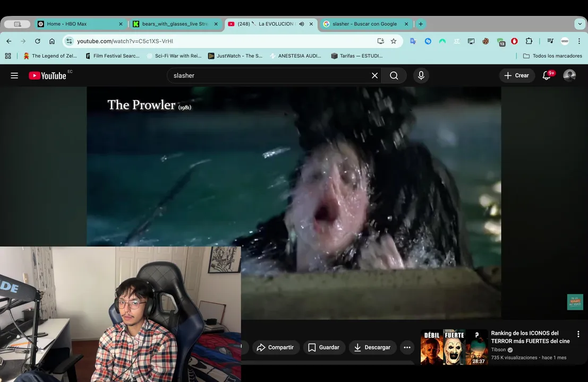Click the Compartir button

pos(276,348)
